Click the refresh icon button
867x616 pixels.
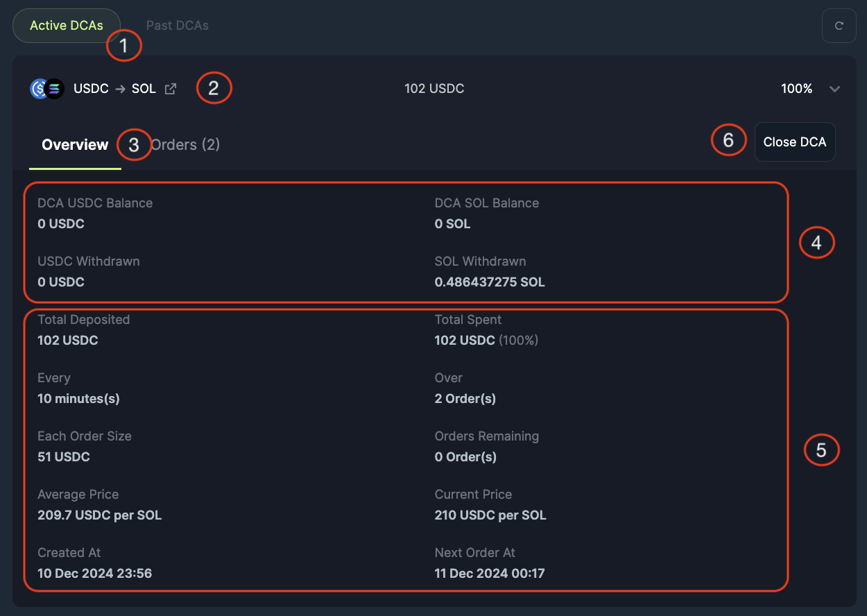(x=839, y=26)
